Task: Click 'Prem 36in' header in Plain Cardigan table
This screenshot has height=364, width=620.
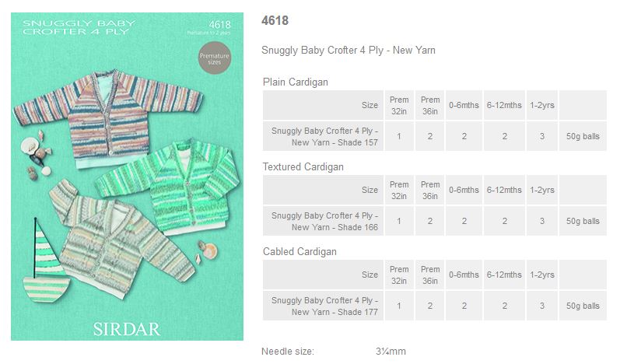Action: tap(430, 105)
